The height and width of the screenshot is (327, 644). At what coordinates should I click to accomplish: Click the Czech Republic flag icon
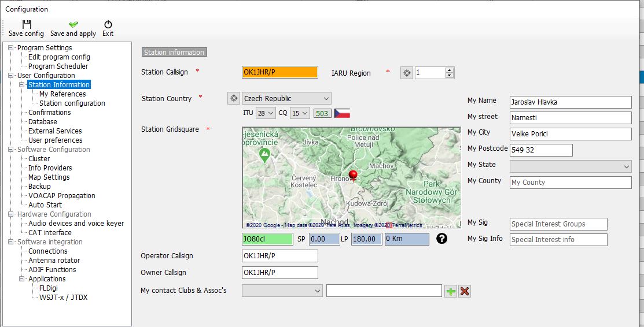(x=342, y=113)
